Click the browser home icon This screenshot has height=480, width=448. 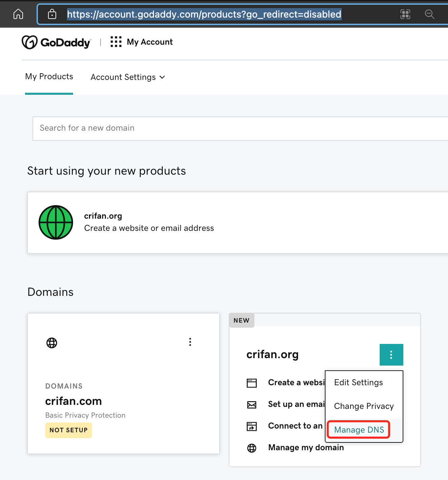pos(18,14)
